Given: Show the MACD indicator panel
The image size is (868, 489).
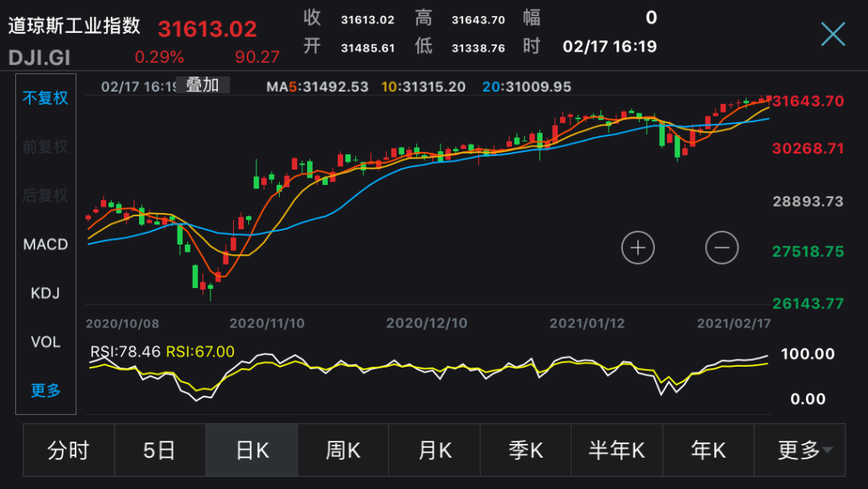Looking at the screenshot, I should 45,244.
